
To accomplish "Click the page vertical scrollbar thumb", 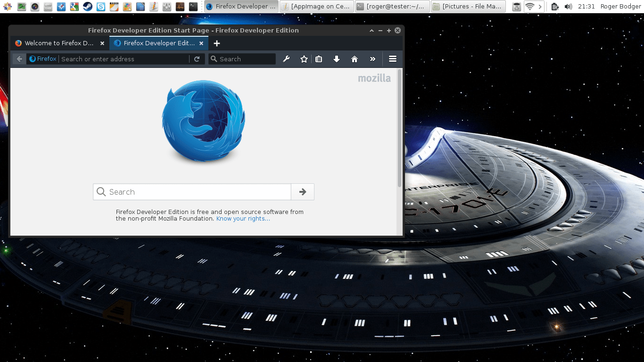I will pos(400,128).
